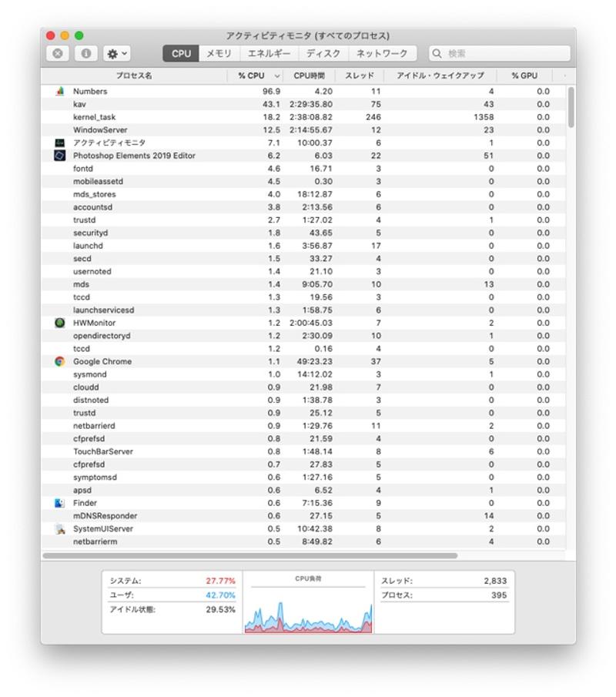Select the mDNSResponder process row
The image size is (616, 697).
[x=303, y=516]
